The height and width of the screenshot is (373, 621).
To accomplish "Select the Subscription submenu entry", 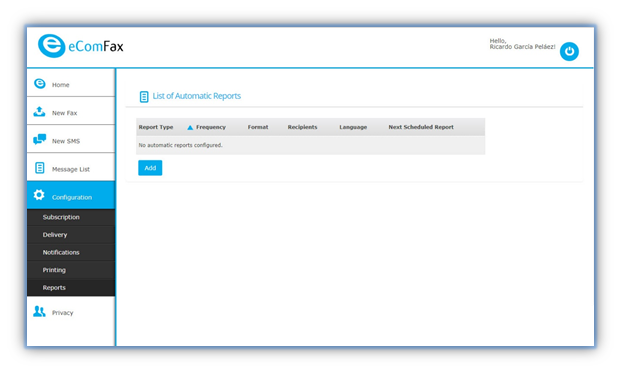I will pos(71,217).
